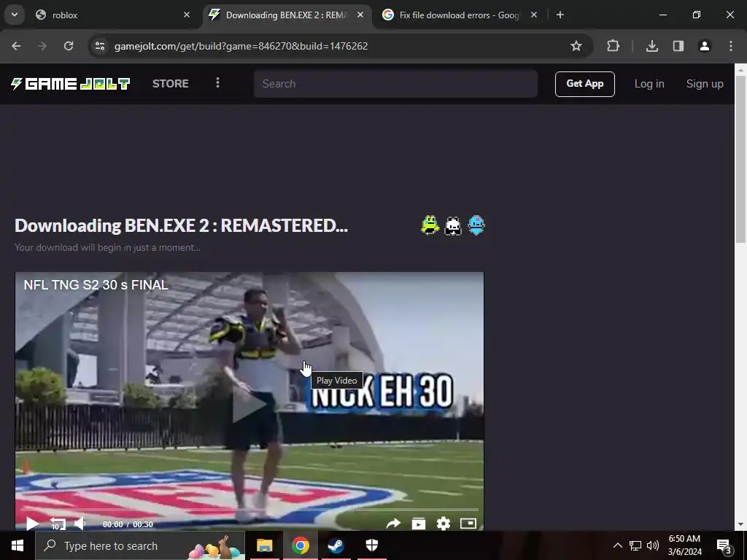Switch to the roblox tab
The width and height of the screenshot is (747, 560).
pyautogui.click(x=112, y=15)
